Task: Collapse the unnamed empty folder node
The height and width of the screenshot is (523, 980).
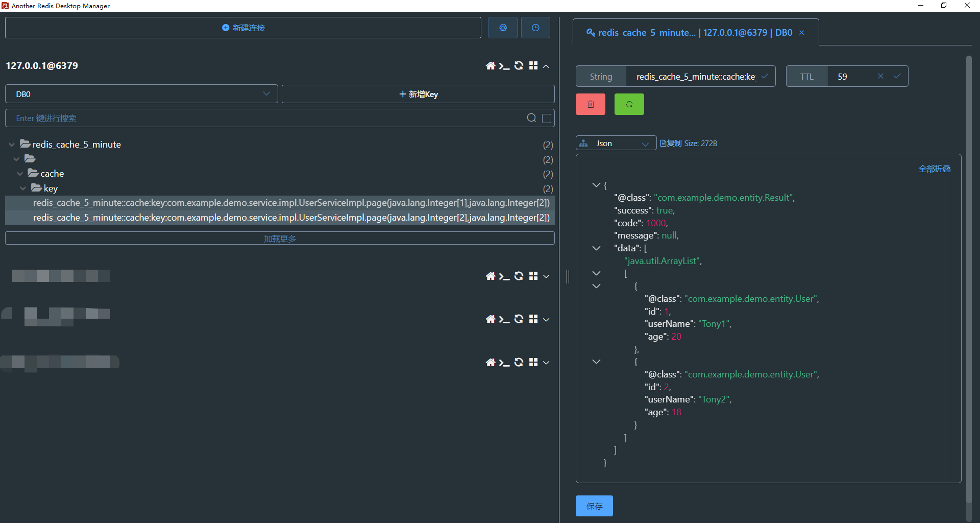Action: (x=16, y=159)
